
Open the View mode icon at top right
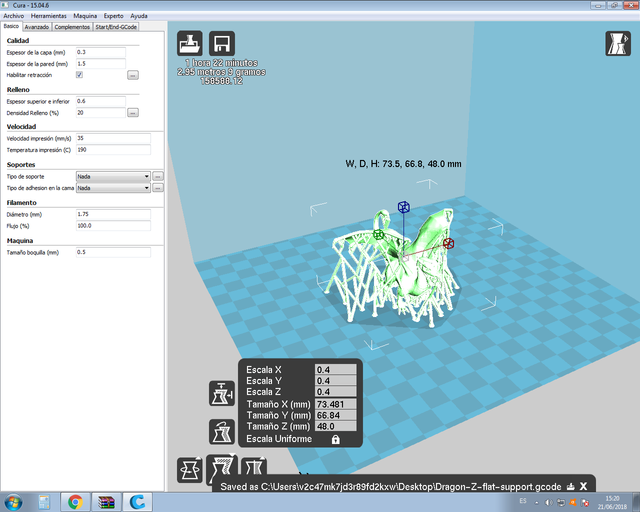point(618,43)
